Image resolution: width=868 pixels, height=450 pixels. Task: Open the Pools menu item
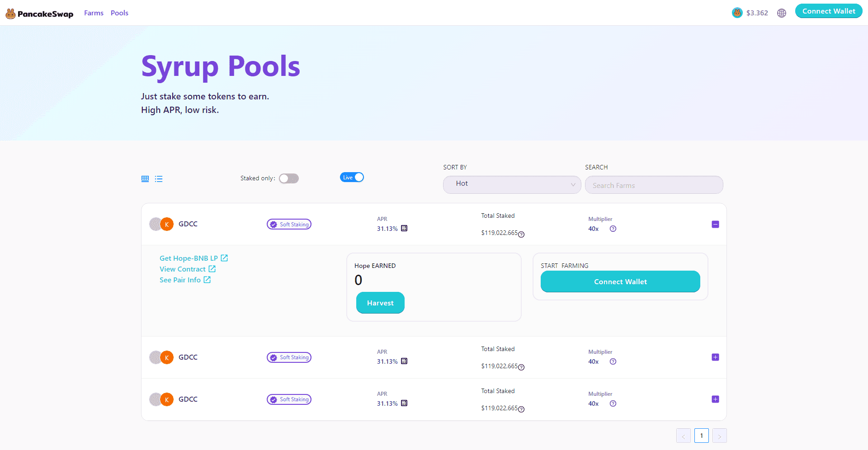(x=119, y=13)
